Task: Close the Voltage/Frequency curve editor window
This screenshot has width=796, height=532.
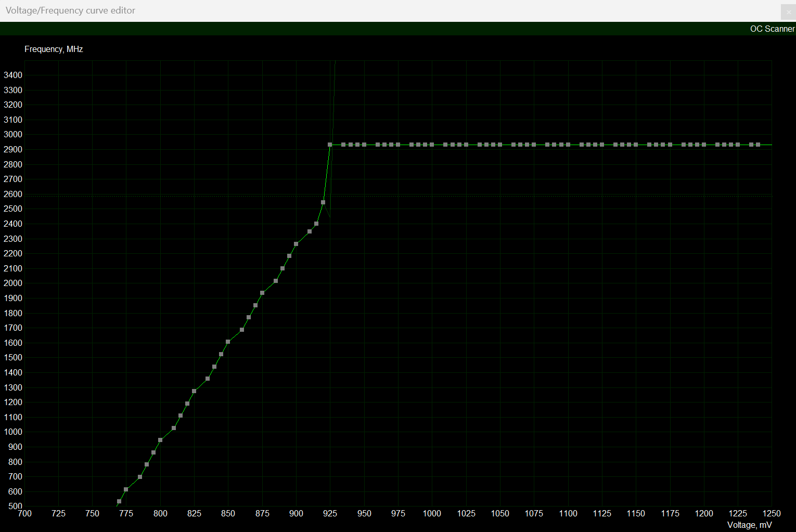Action: pyautogui.click(x=788, y=12)
